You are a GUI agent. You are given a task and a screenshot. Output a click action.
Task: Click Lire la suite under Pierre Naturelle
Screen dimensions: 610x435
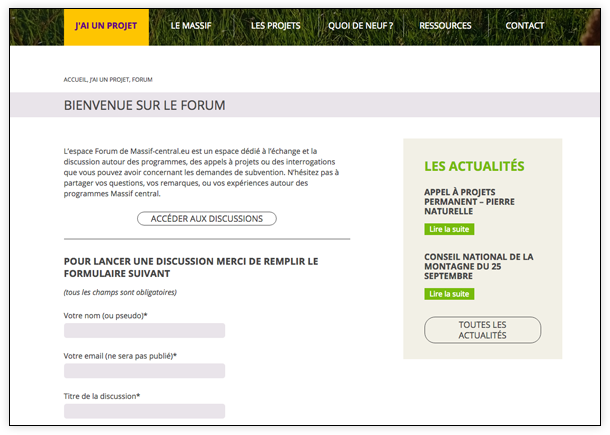coord(449,229)
